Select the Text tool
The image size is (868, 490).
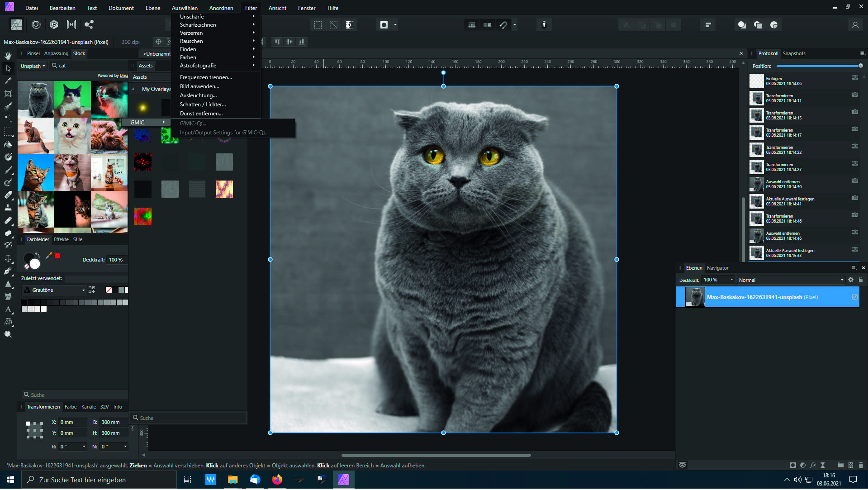(8, 309)
